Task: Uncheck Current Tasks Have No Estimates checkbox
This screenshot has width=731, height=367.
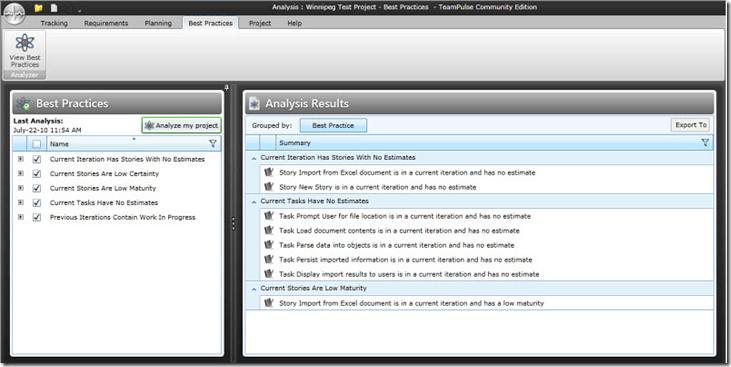Action: (x=37, y=203)
